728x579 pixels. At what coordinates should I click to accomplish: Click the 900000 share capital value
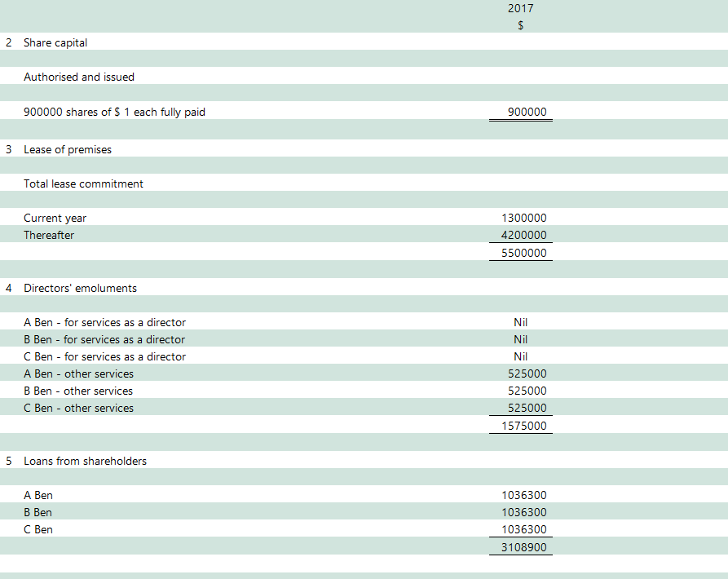527,112
